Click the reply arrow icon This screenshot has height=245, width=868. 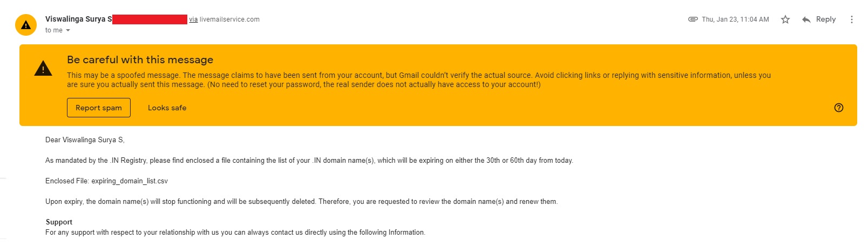806,19
